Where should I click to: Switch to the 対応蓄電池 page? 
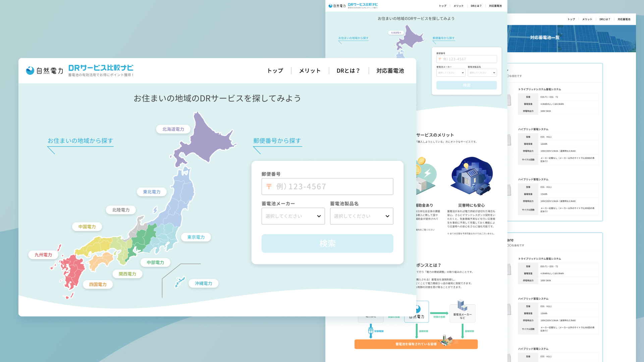(390, 71)
